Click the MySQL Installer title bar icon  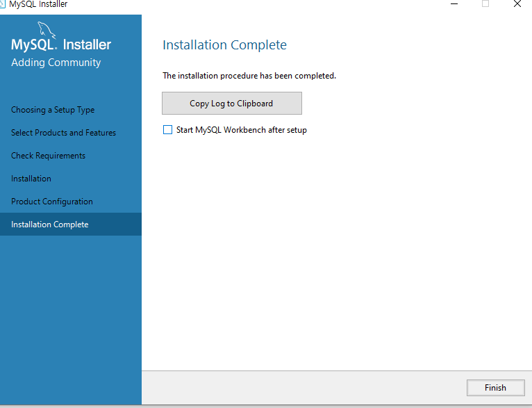(x=2, y=3)
